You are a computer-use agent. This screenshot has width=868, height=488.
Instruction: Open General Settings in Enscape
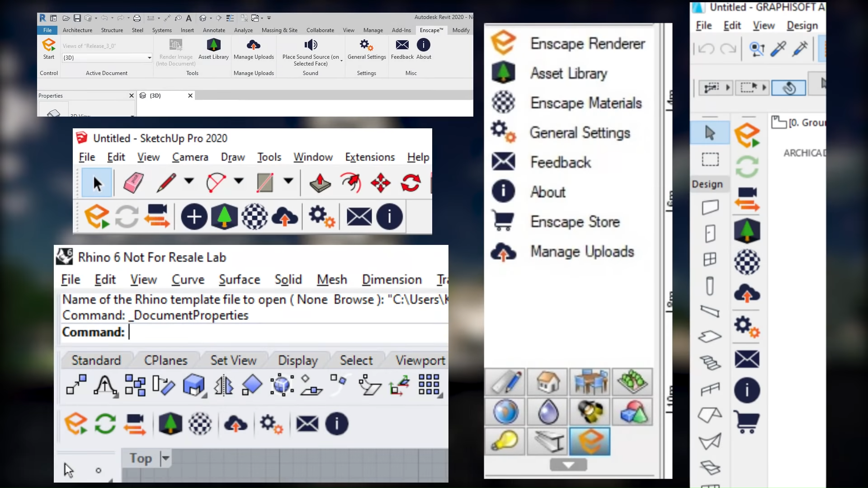(x=578, y=132)
